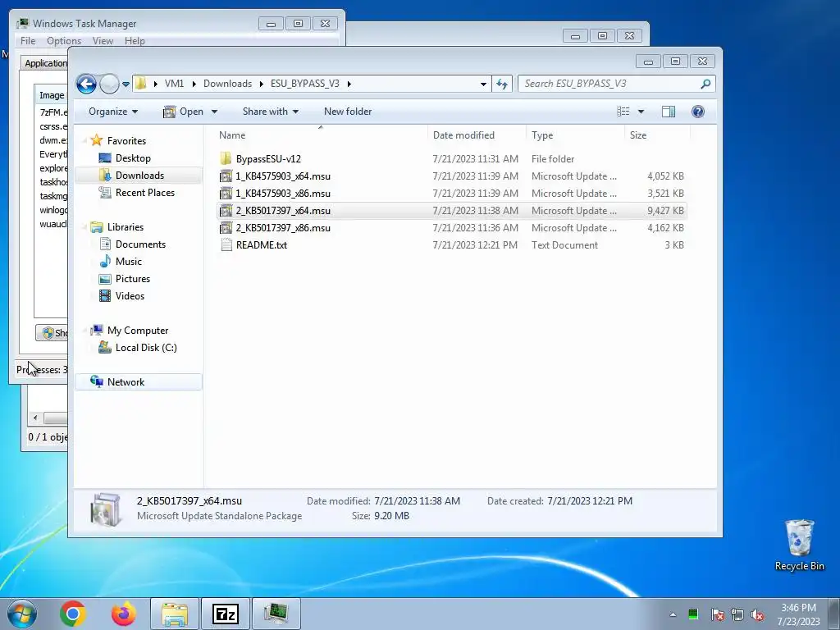Screen dimensions: 840x630
Task: Launch Firefox from taskbar
Action: coord(124,614)
